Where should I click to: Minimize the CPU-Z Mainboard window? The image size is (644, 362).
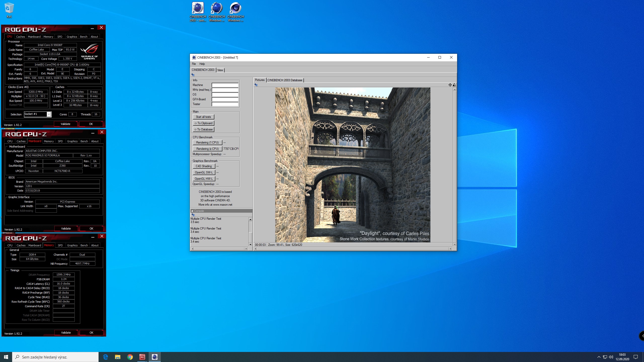(93, 132)
